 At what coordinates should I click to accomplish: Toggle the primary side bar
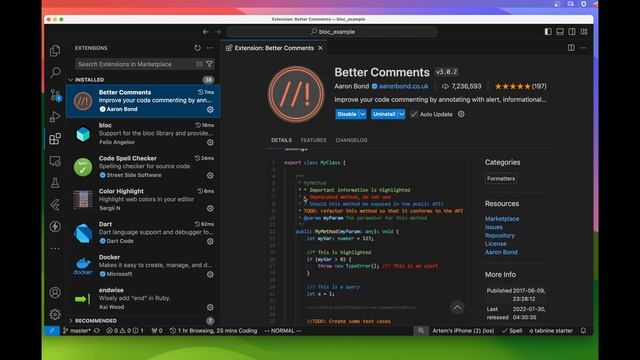[548, 32]
